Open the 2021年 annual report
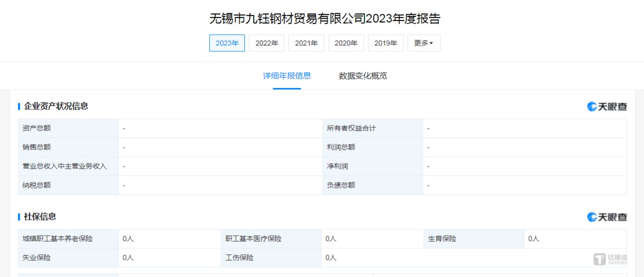The width and height of the screenshot is (644, 277). tap(306, 43)
